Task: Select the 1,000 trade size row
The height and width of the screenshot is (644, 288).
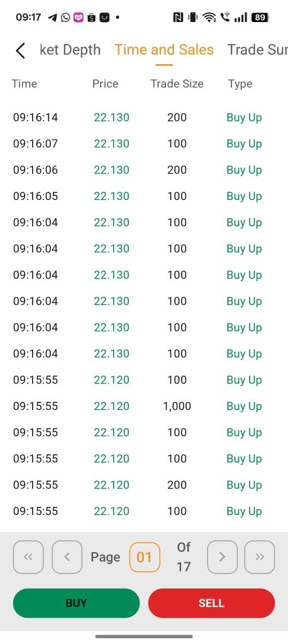Action: 144,406
